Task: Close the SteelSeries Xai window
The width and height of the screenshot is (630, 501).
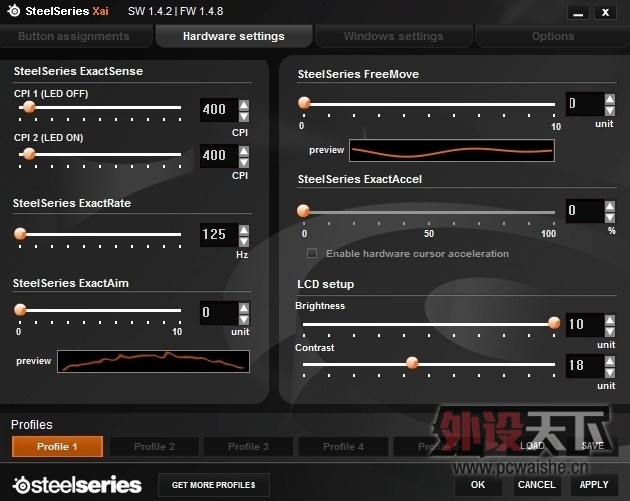Action: (x=605, y=12)
